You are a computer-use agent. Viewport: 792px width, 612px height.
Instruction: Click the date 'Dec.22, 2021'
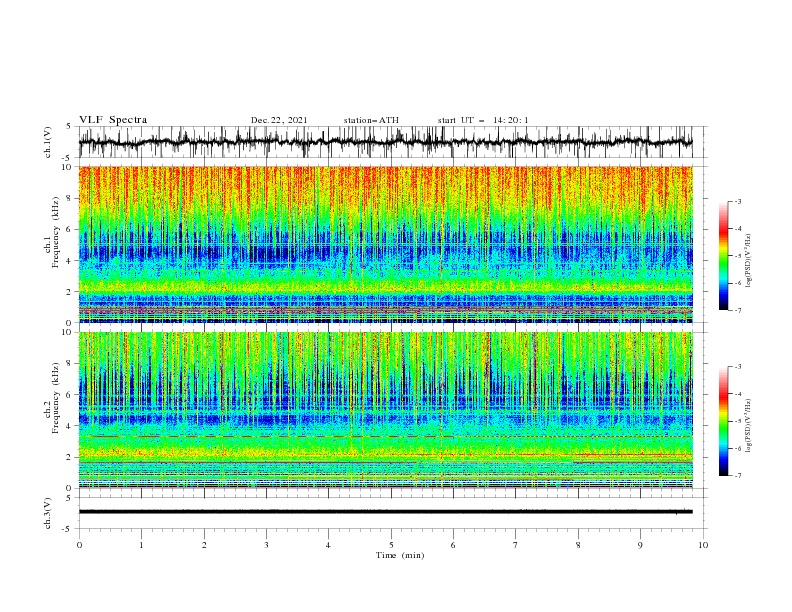pos(279,120)
